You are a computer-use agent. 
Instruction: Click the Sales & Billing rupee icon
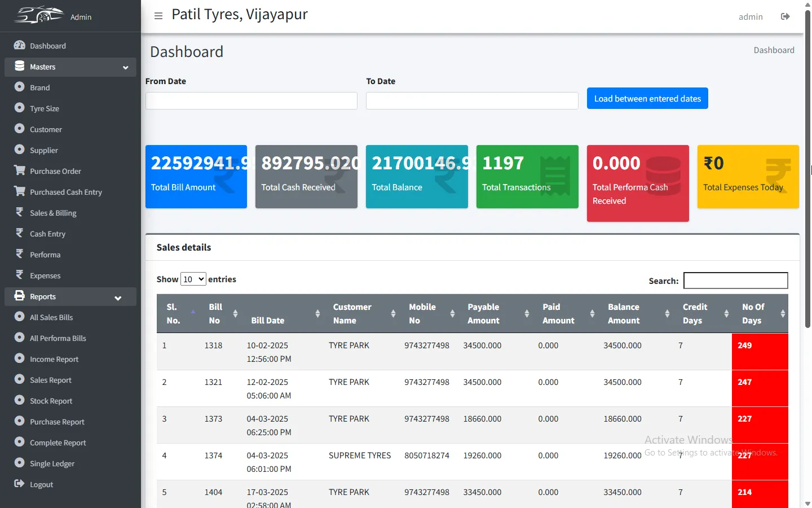click(20, 212)
